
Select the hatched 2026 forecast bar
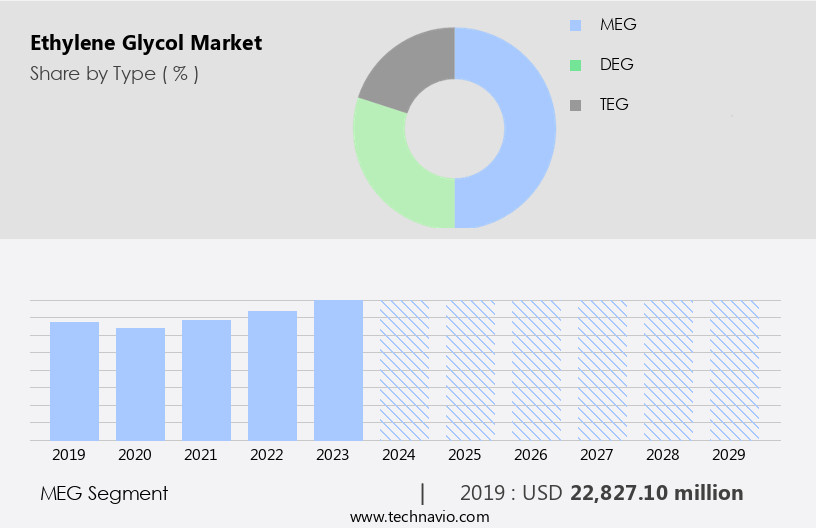pyautogui.click(x=536, y=370)
